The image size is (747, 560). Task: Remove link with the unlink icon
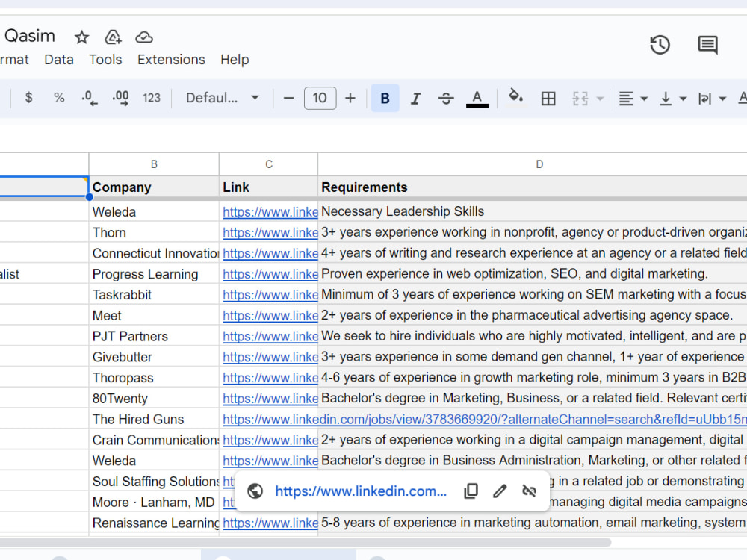click(529, 491)
